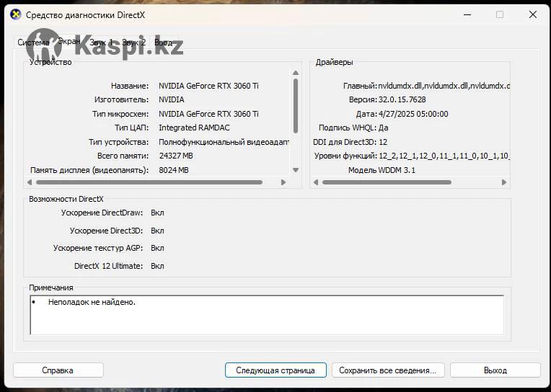
Task: Click the device panel vertical scrollbar thumb
Action: tap(296, 106)
